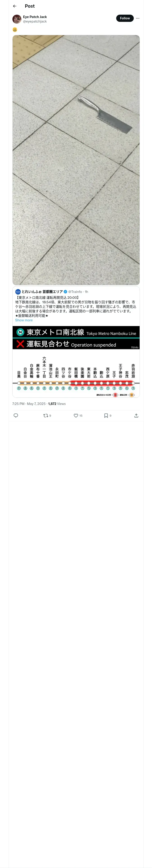Follow Eye Patch Jack
The height and width of the screenshot is (868, 152).
pyautogui.click(x=125, y=18)
